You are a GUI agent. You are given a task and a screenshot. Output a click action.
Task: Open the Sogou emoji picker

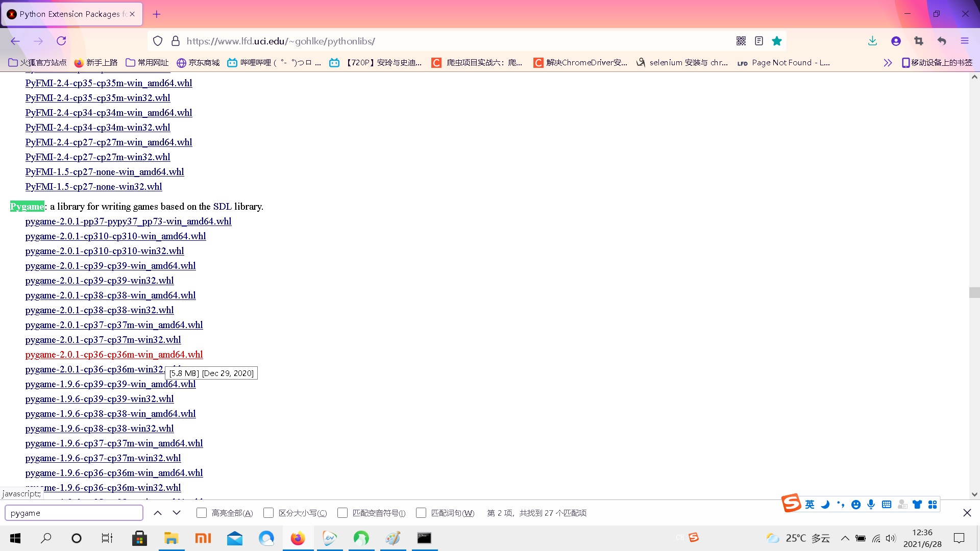[x=856, y=504]
